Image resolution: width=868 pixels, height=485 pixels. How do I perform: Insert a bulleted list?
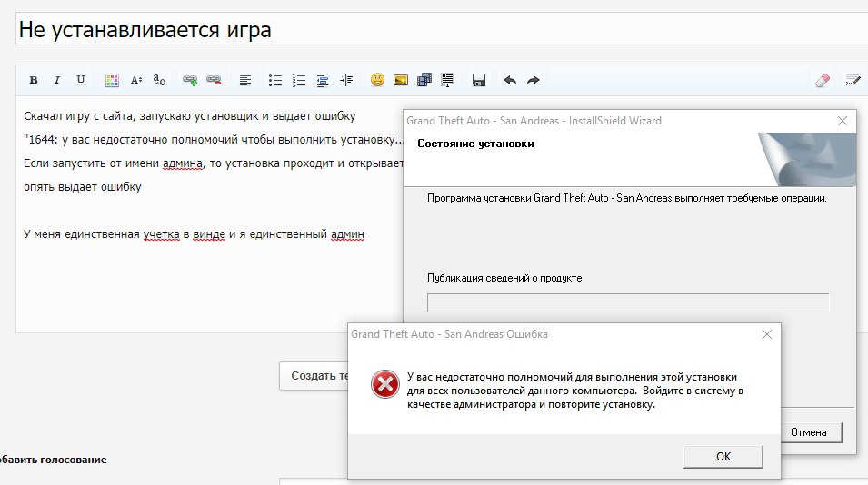(275, 80)
